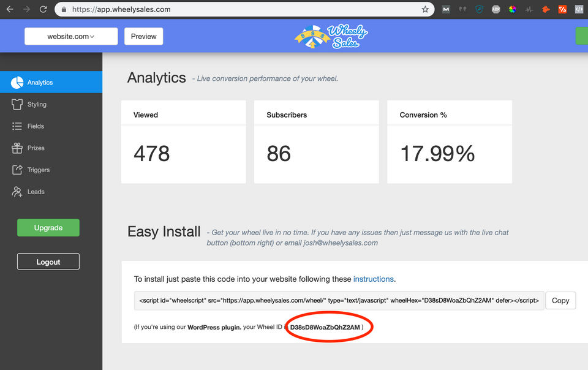Open the Triggers sidebar section
Screen dimensions: 588x370
coord(51,170)
